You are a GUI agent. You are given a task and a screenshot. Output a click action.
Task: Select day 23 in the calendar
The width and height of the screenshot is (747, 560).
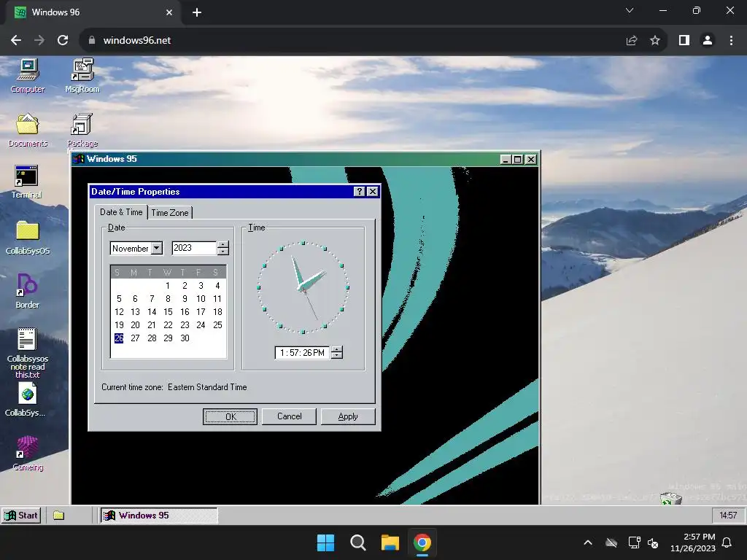[x=185, y=324]
